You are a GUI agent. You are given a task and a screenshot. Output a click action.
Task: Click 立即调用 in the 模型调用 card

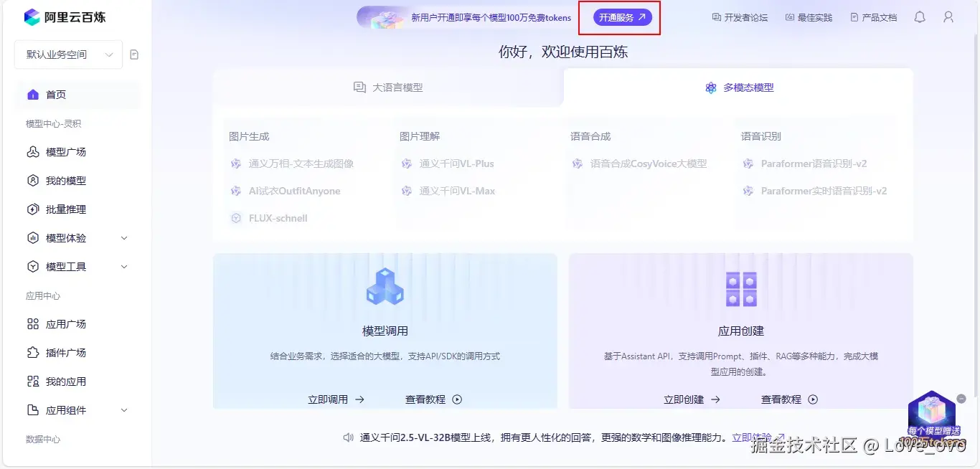tap(336, 399)
